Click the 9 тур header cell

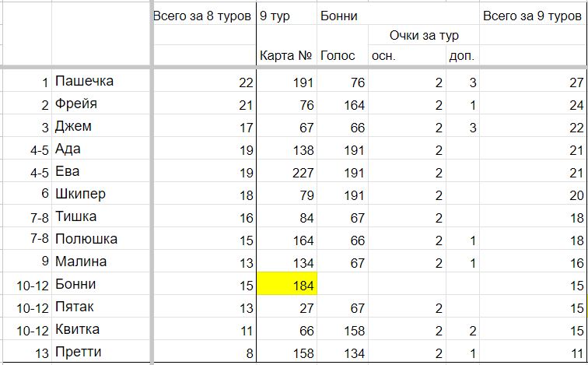tap(287, 16)
